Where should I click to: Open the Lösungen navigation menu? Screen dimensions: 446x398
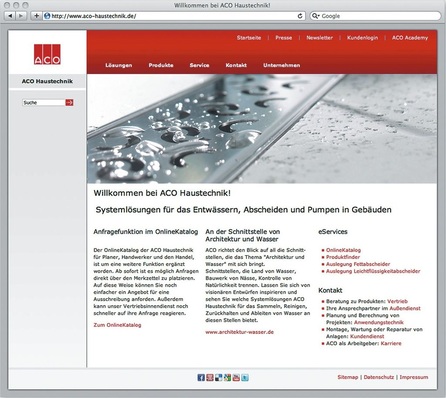click(x=119, y=65)
